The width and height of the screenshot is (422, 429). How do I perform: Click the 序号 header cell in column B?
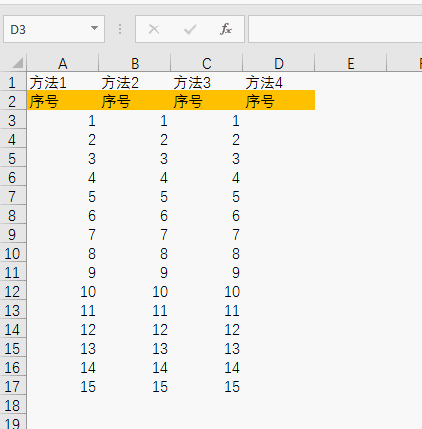click(135, 101)
